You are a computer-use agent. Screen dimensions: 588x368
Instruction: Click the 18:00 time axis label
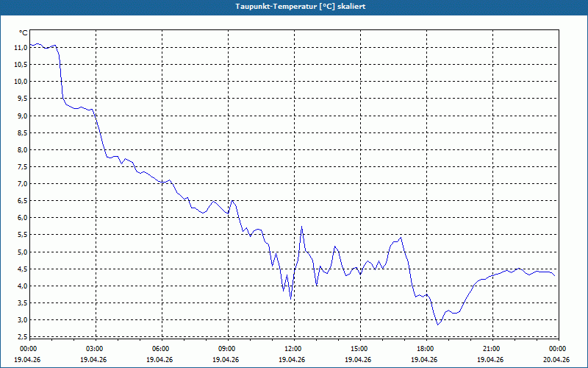coord(426,349)
